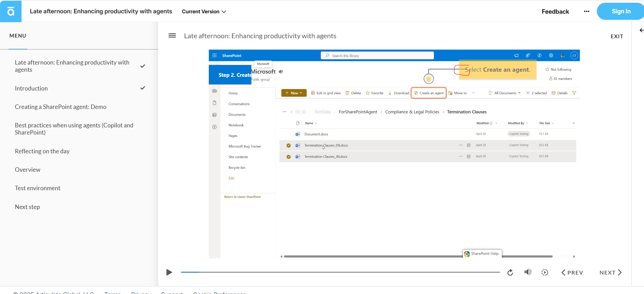Click the SharePoint megaphone icon
Image resolution: width=644 pixels, height=294 pixels.
tap(516, 55)
